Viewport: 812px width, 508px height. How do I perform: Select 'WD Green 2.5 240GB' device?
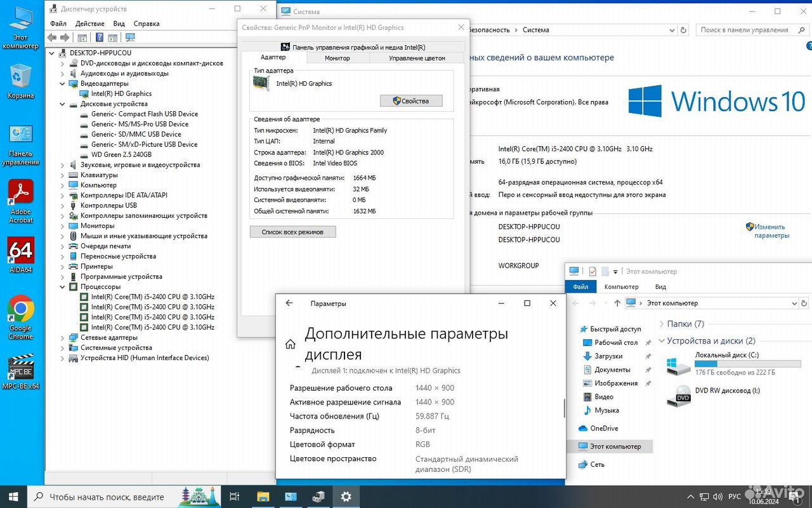pos(121,154)
